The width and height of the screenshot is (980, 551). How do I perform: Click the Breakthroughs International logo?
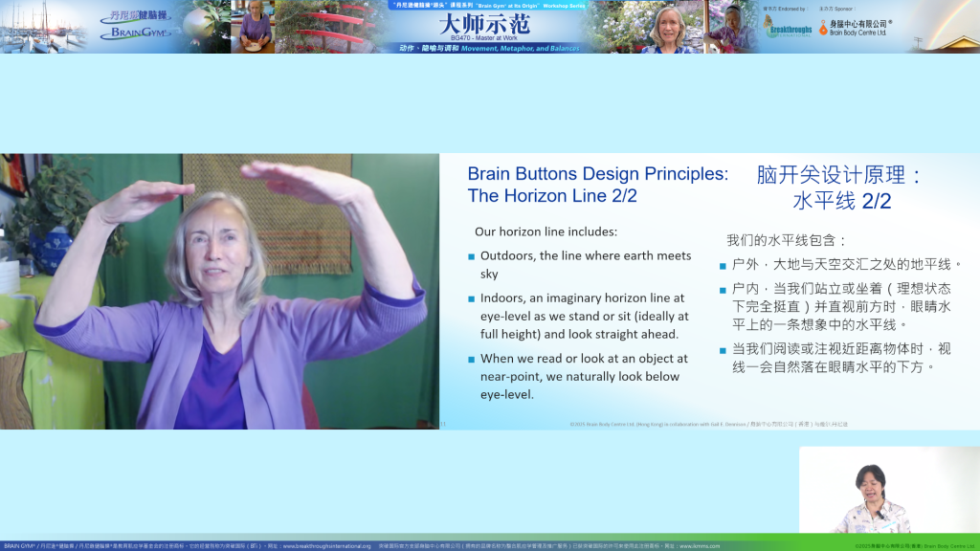coord(789,27)
